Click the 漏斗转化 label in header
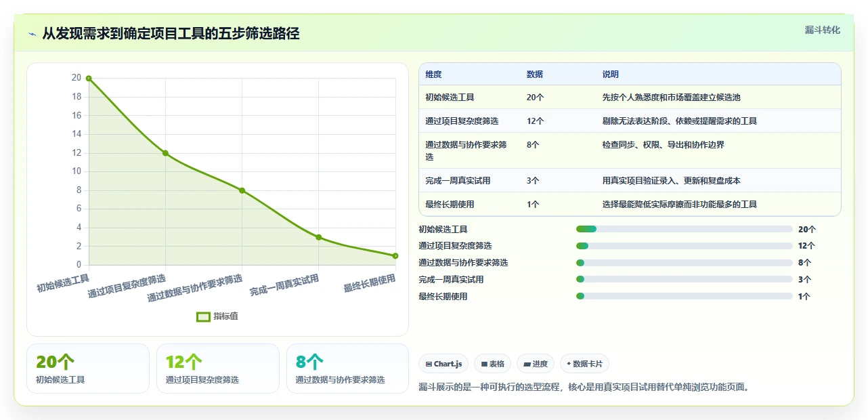The image size is (868, 420). click(x=823, y=30)
